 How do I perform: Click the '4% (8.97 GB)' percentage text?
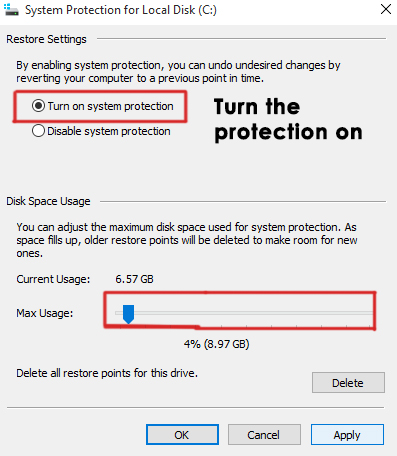tap(217, 344)
